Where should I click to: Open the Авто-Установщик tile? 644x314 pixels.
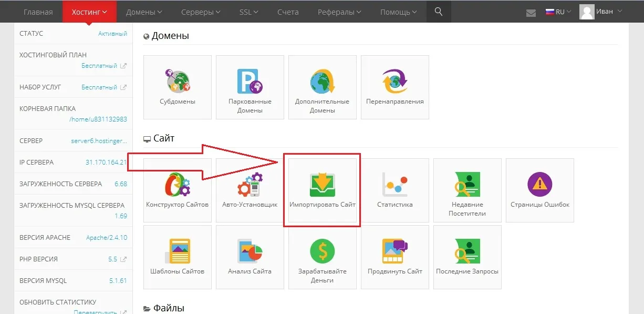[250, 190]
